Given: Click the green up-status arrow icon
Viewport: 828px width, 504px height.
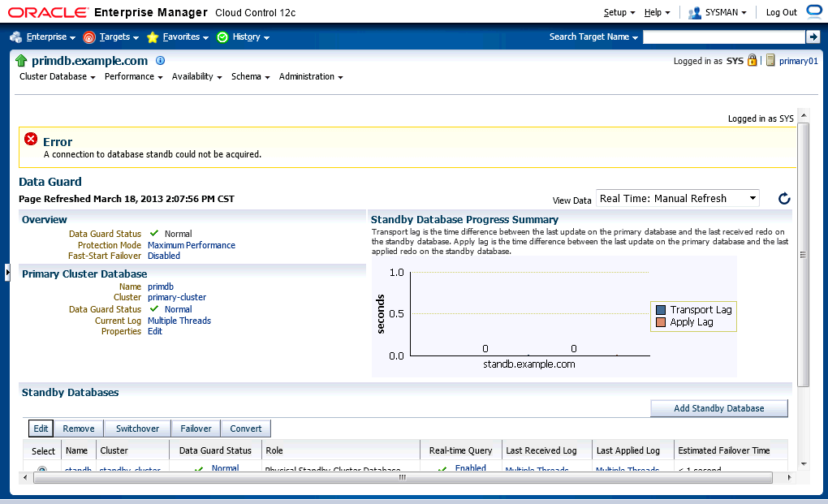Looking at the screenshot, I should coord(21,61).
